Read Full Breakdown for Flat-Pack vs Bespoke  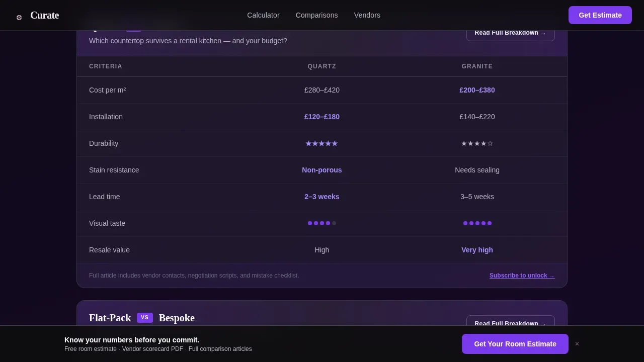(510, 321)
